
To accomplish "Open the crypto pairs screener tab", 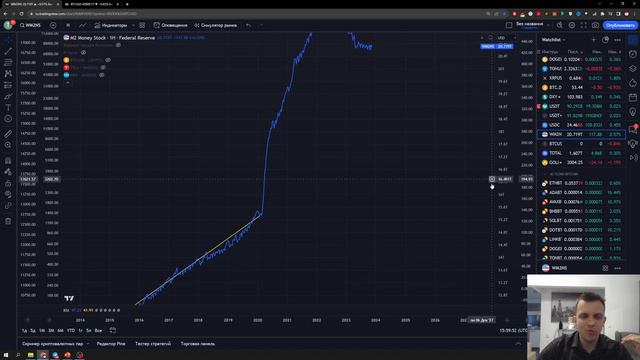I will (53, 344).
